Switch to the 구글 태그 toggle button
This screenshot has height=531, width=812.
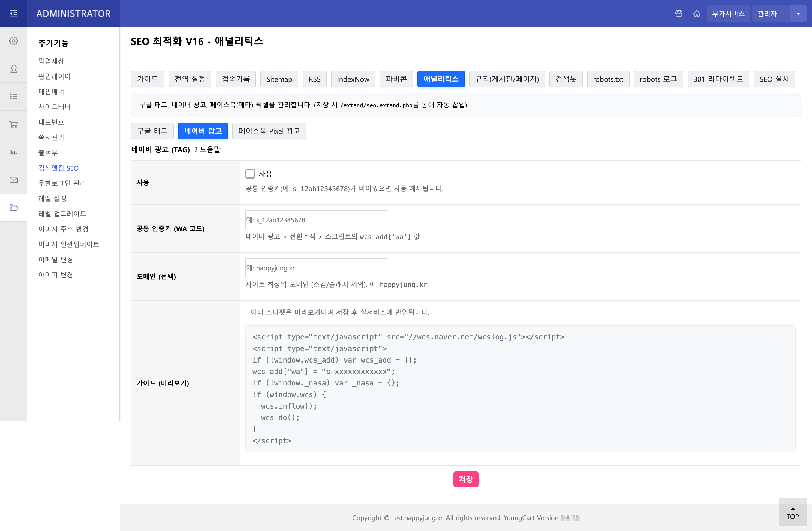tap(152, 131)
